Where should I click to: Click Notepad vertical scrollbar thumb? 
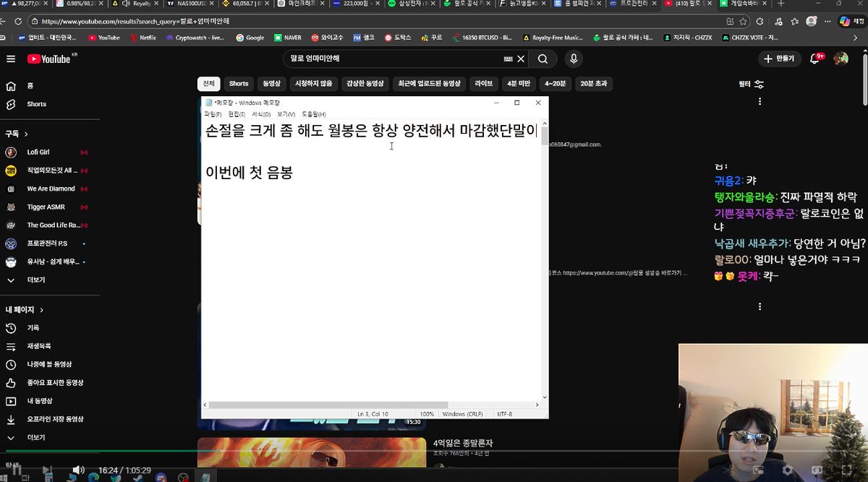click(544, 136)
